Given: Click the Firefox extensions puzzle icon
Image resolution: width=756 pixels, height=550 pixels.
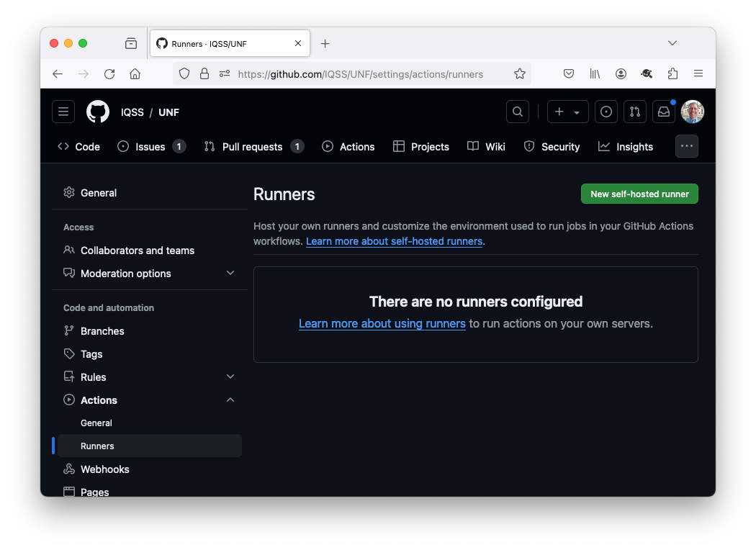Looking at the screenshot, I should pyautogui.click(x=672, y=73).
